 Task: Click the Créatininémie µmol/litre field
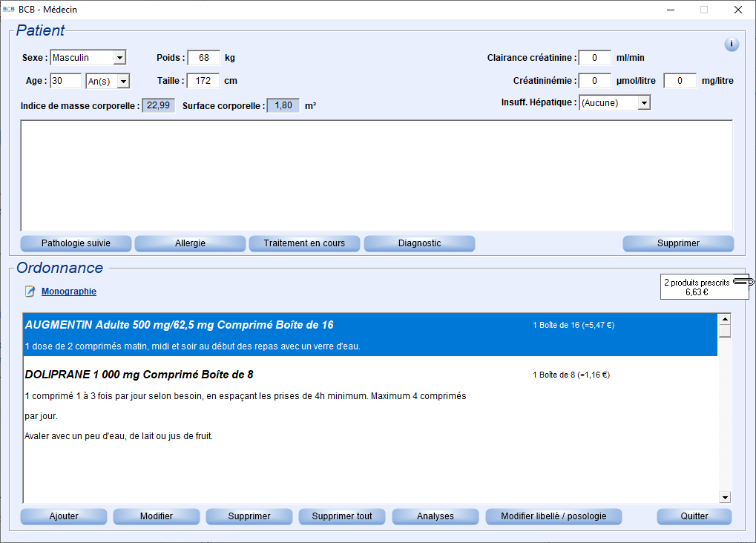tap(594, 81)
